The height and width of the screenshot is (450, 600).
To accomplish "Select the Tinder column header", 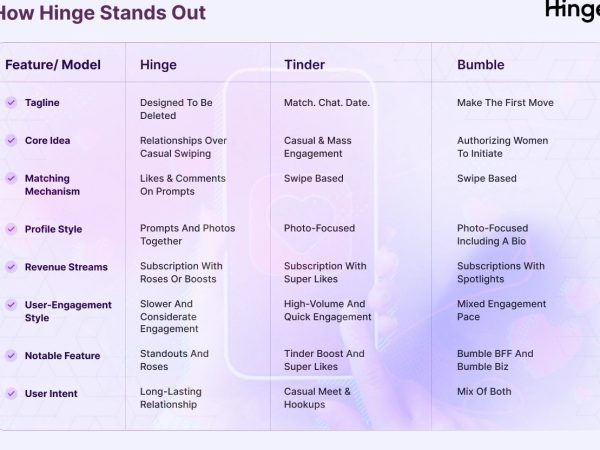I will 304,65.
